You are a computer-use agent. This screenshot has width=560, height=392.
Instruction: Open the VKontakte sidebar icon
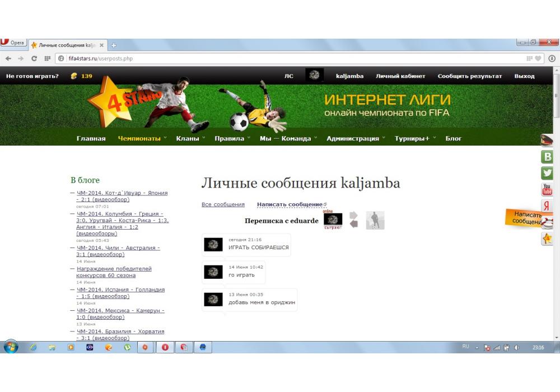(x=547, y=157)
